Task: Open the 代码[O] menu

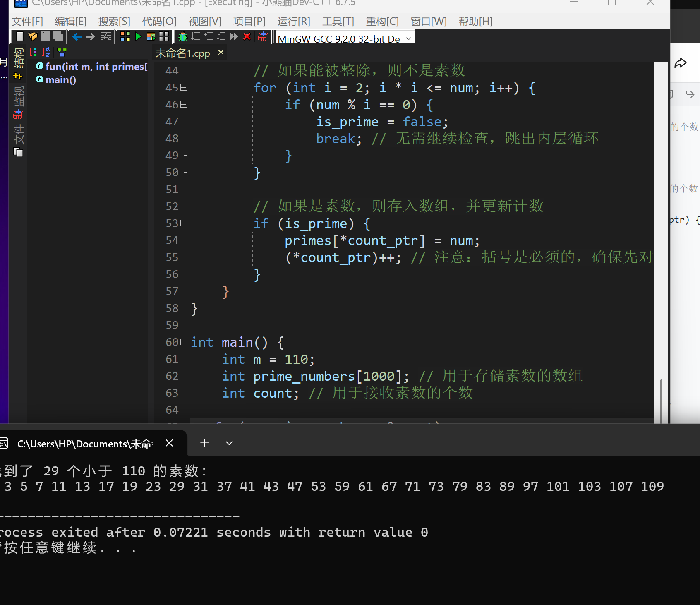Action: 159,21
